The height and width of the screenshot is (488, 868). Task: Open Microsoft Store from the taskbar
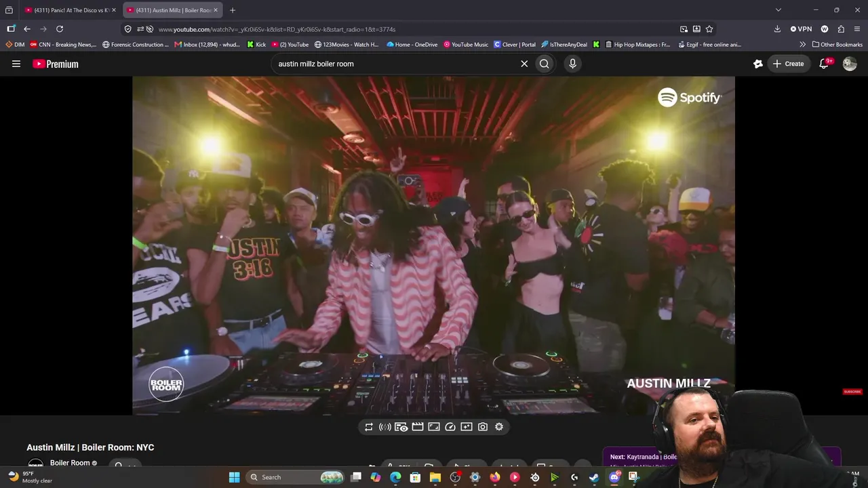[415, 477]
